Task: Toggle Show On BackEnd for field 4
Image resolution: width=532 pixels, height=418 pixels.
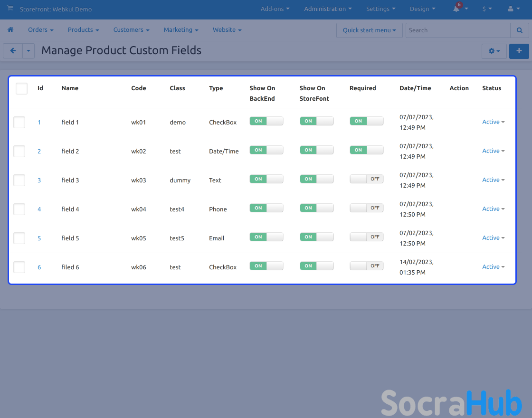Action: [x=266, y=208]
